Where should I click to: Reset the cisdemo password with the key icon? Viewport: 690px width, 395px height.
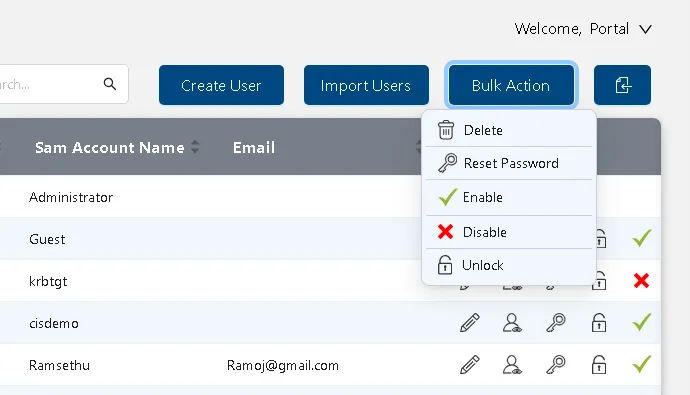click(555, 322)
